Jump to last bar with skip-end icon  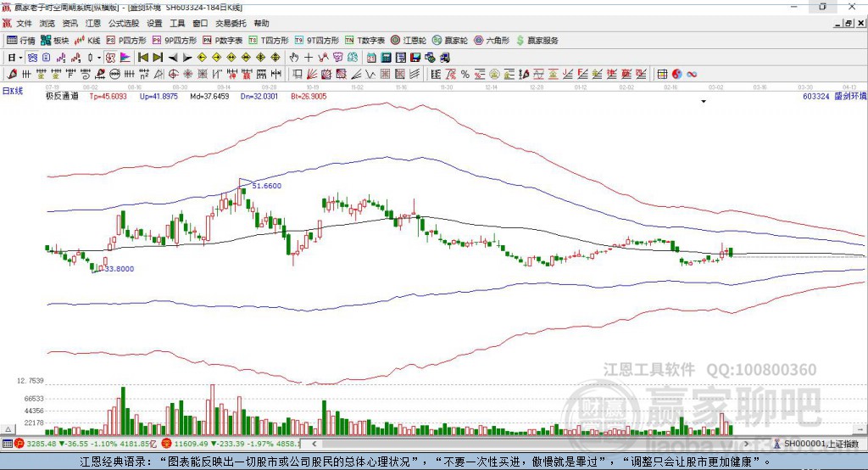click(x=158, y=58)
